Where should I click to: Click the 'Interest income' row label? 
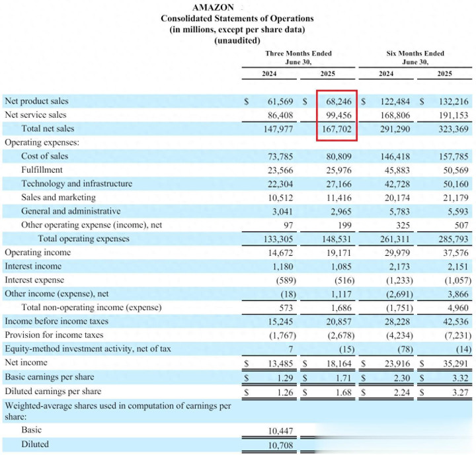pyautogui.click(x=33, y=266)
